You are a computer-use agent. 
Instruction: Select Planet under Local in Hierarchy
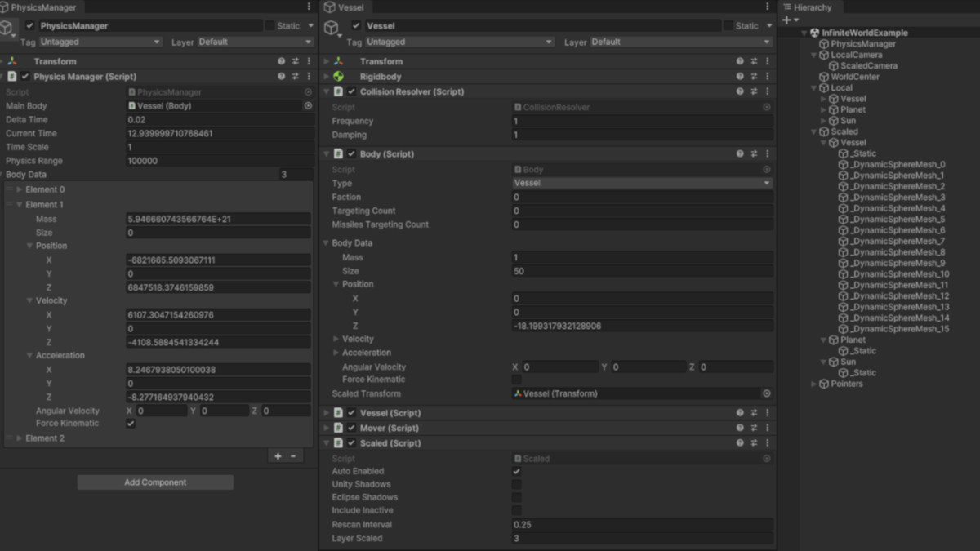(x=853, y=109)
